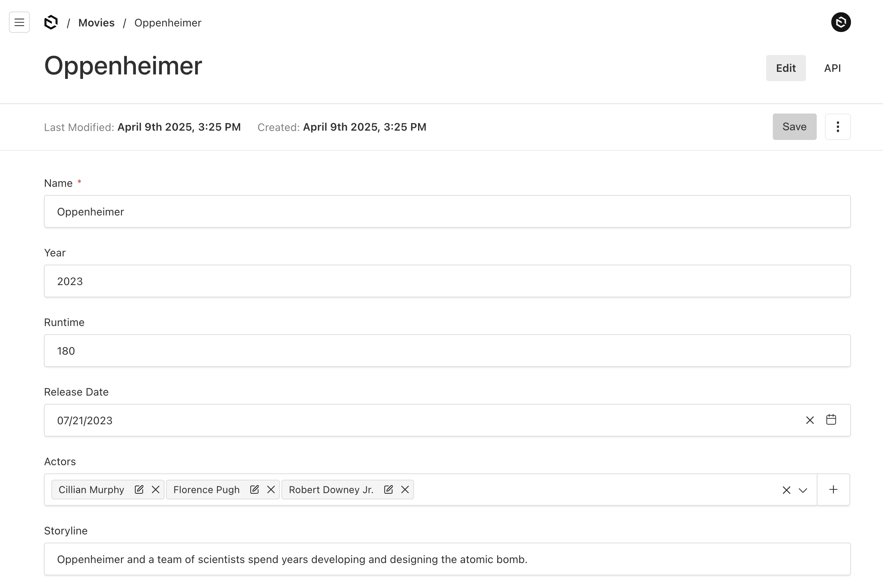The height and width of the screenshot is (588, 883).
Task: Select the Edit tab
Action: click(x=785, y=68)
